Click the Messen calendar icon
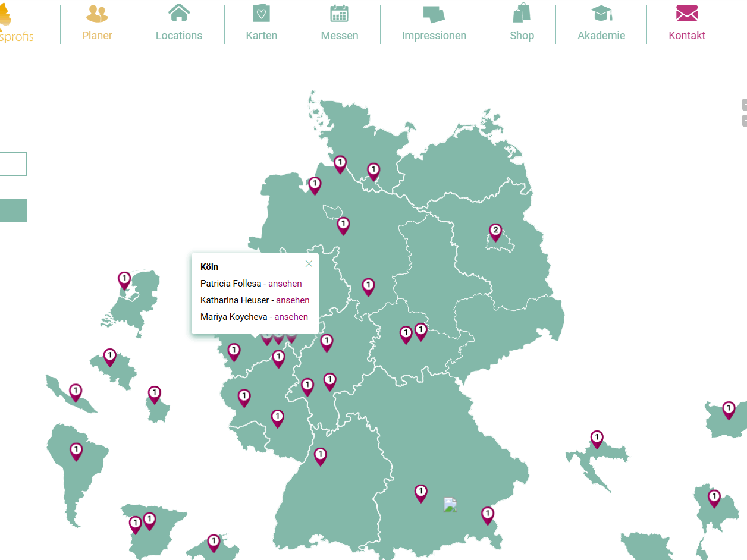 (x=339, y=13)
